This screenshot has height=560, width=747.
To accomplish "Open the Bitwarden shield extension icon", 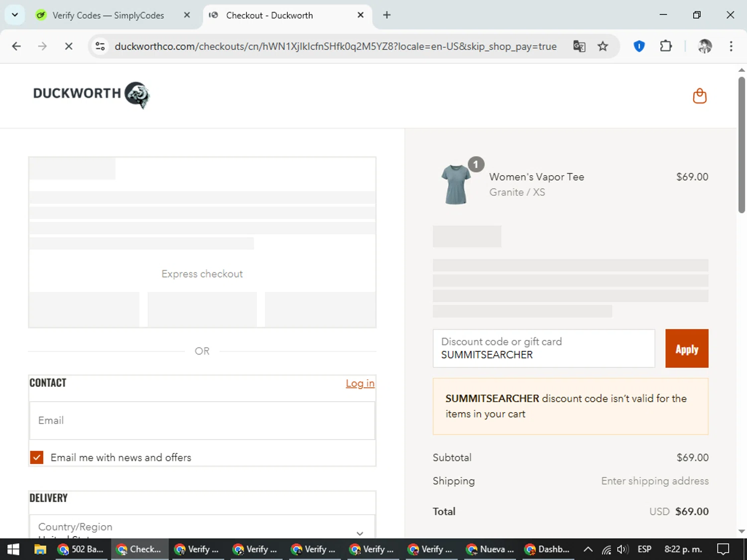I will click(x=639, y=46).
